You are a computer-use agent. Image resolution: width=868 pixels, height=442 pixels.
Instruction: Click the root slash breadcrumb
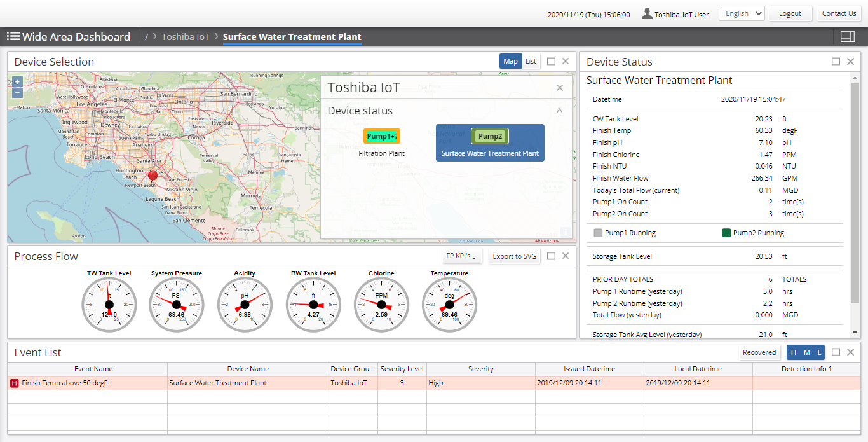pos(146,37)
